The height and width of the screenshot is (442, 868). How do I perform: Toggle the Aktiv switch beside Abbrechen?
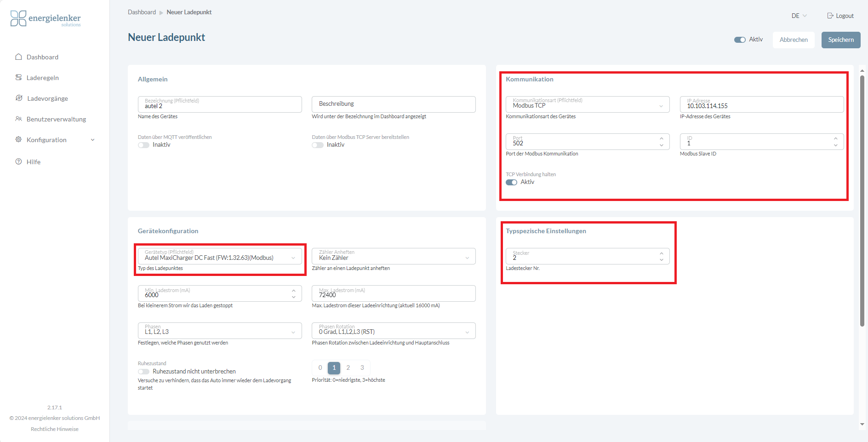coord(740,40)
